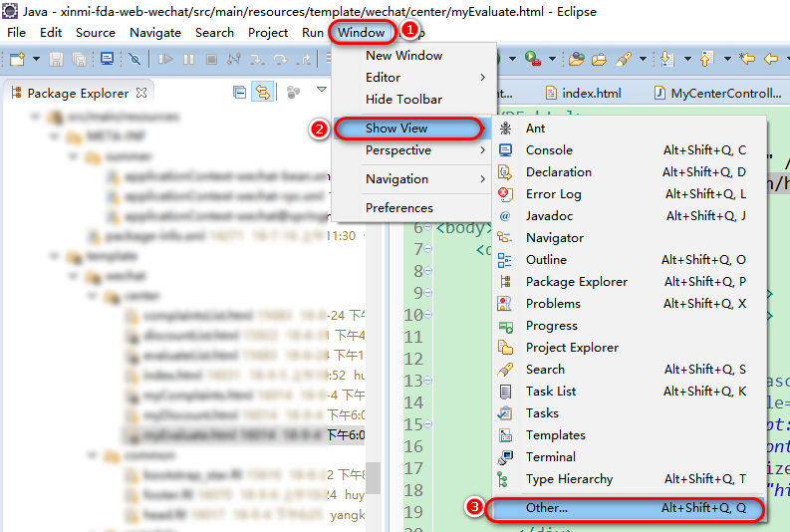
Task: Toggle Skip All Breakpoints icon
Action: 134,60
